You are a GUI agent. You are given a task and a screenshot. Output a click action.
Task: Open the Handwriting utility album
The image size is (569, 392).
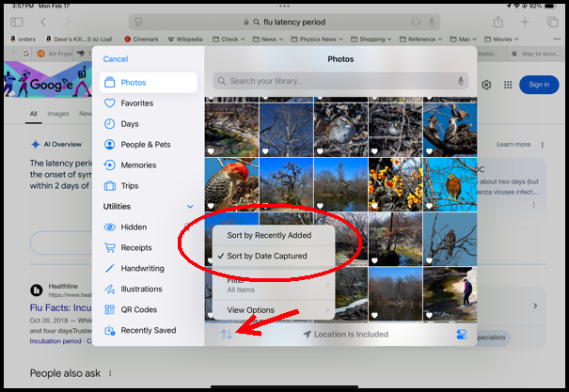pyautogui.click(x=148, y=269)
